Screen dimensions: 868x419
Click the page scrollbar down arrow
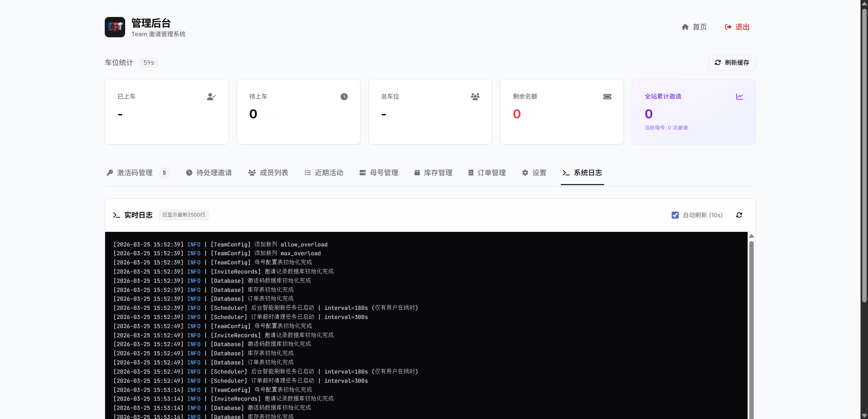[x=864, y=416]
